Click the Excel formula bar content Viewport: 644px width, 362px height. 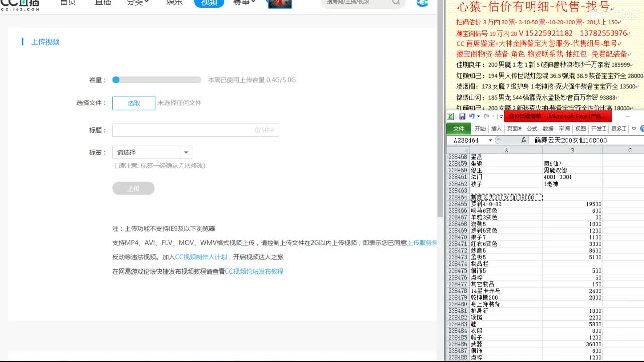click(587, 140)
